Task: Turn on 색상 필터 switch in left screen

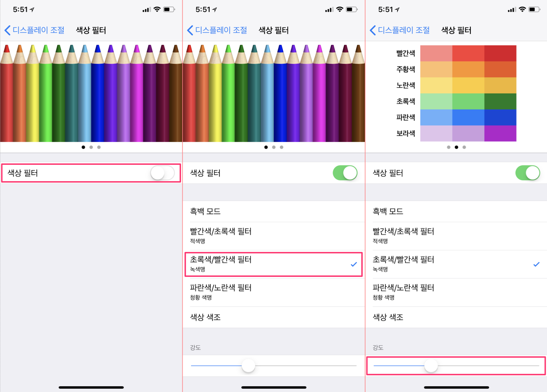Action: [162, 173]
